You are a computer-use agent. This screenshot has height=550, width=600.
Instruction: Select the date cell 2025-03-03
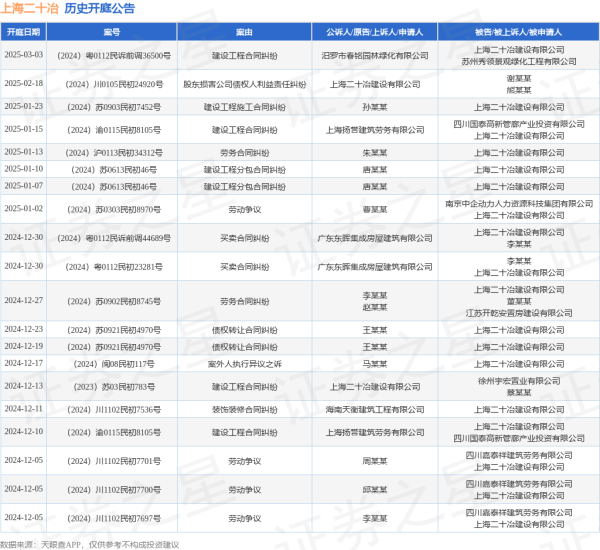(x=23, y=55)
